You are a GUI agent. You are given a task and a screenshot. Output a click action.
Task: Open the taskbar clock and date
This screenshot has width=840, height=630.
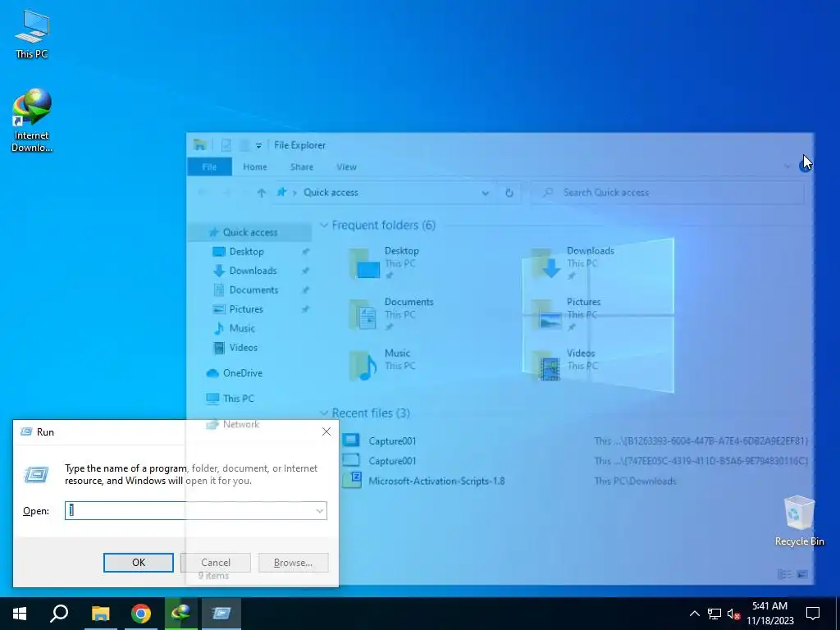(x=769, y=614)
